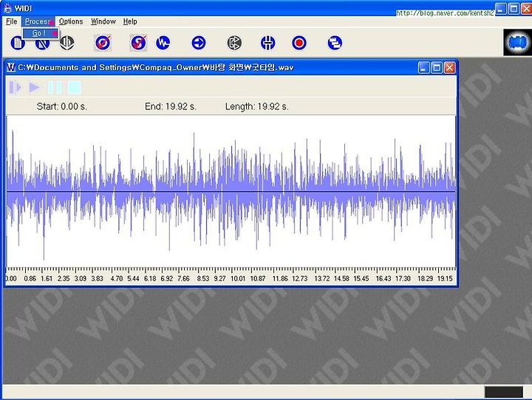The width and height of the screenshot is (532, 400).
Task: Click the stop square in wav window
Action: [x=74, y=87]
